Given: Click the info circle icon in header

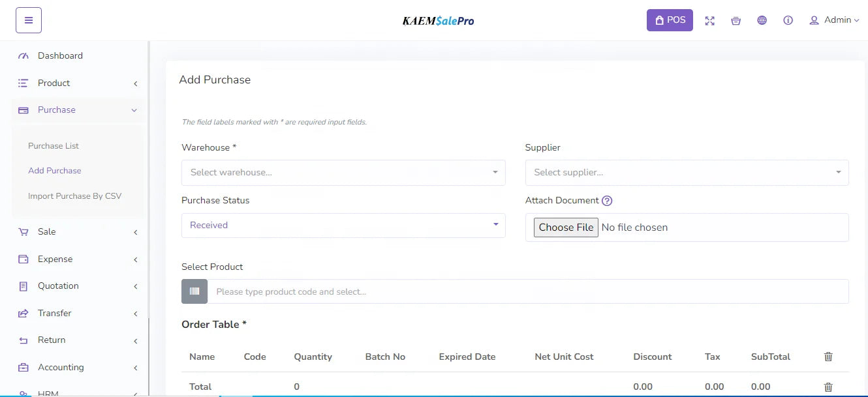Looking at the screenshot, I should point(788,20).
